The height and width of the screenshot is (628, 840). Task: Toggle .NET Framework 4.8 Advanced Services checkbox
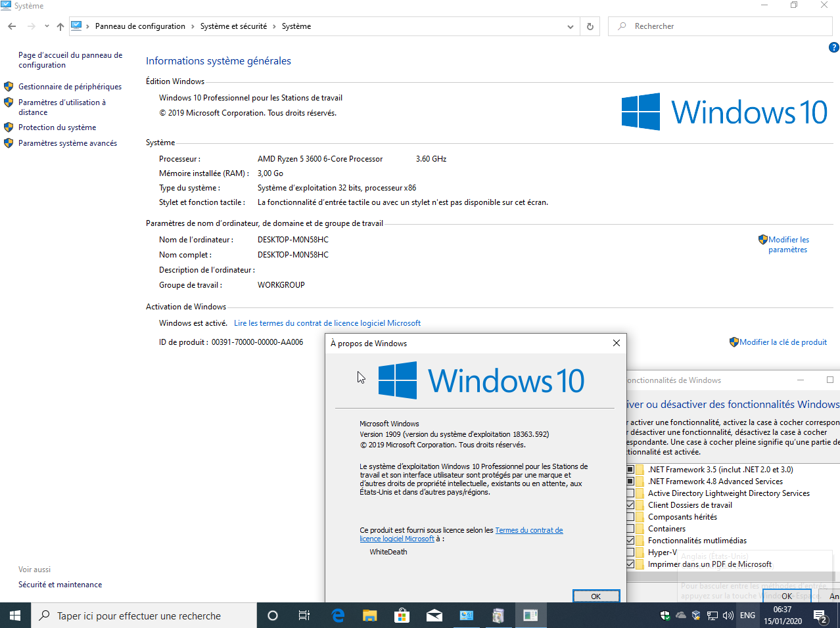[x=630, y=482]
